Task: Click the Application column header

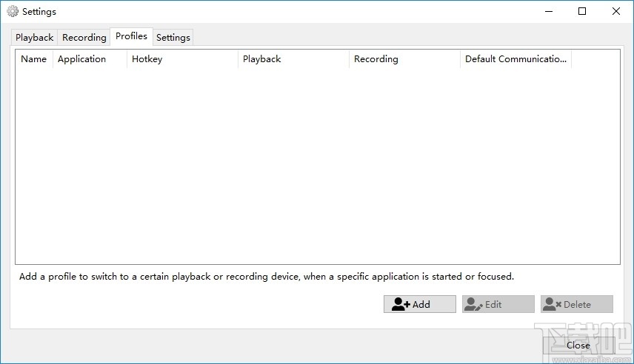Action: 81,59
